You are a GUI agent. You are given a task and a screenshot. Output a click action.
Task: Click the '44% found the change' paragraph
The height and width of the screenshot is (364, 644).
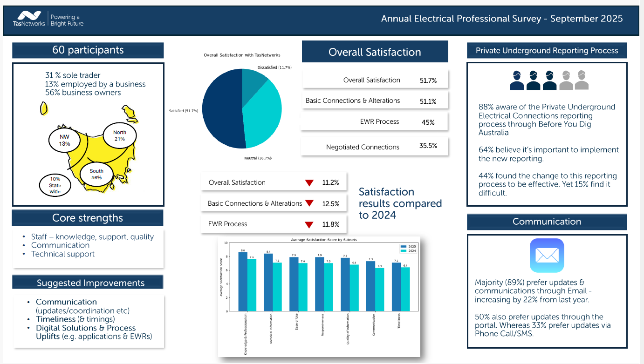548,184
